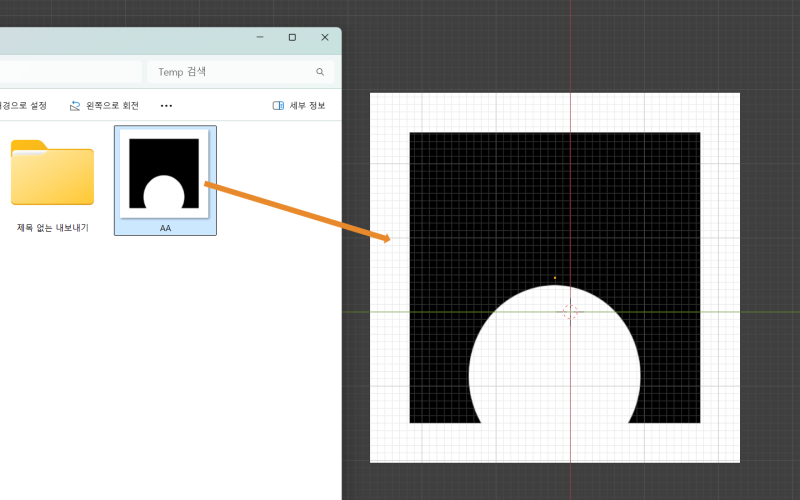The height and width of the screenshot is (500, 800).
Task: Click the magnifier icon in Temp search
Action: [x=320, y=72]
